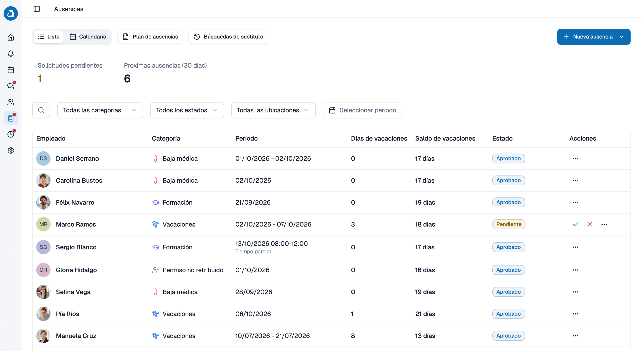This screenshot has height=351, width=644.
Task: Expand Todas las categorías dropdown
Action: point(100,110)
